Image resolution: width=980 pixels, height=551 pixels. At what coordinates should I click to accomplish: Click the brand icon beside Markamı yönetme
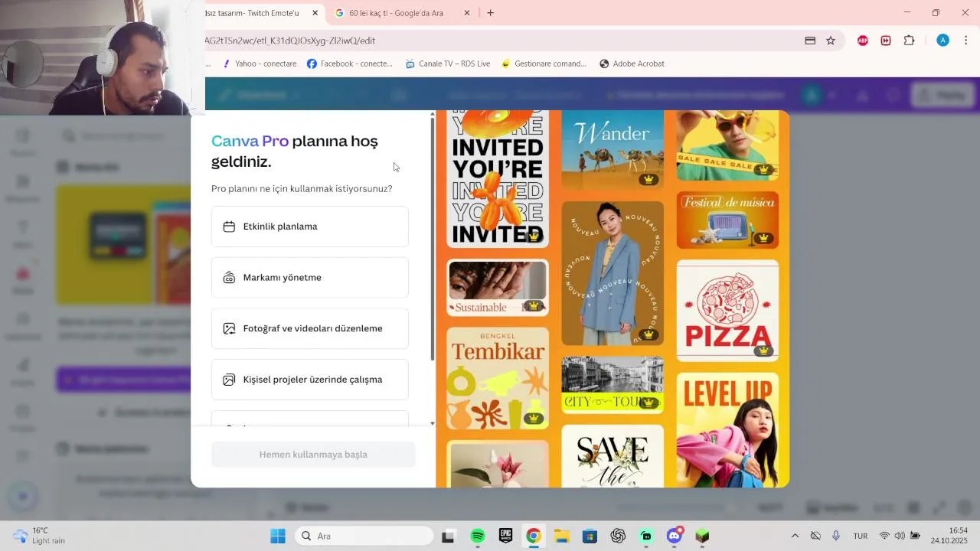(229, 278)
